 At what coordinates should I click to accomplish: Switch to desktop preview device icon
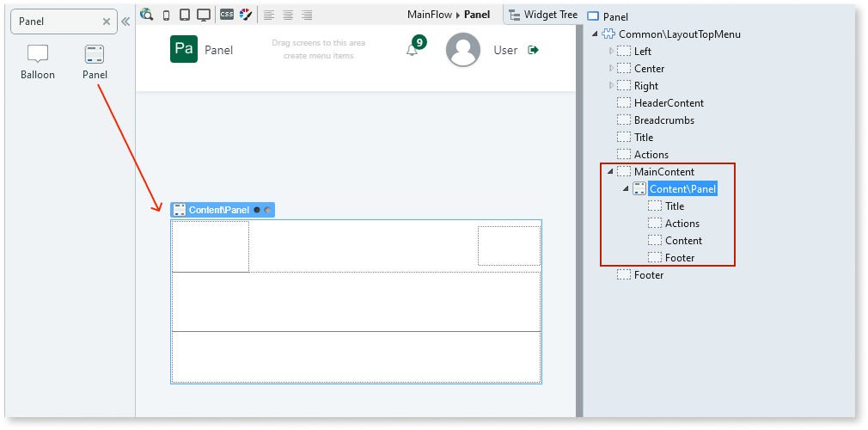pos(204,15)
